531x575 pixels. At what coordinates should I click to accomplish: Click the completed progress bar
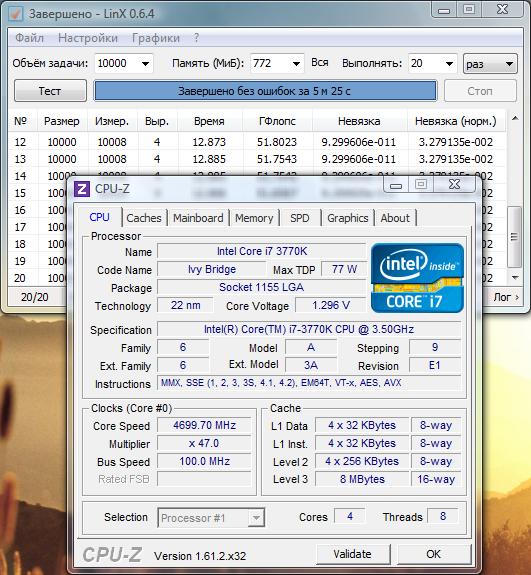click(265, 91)
